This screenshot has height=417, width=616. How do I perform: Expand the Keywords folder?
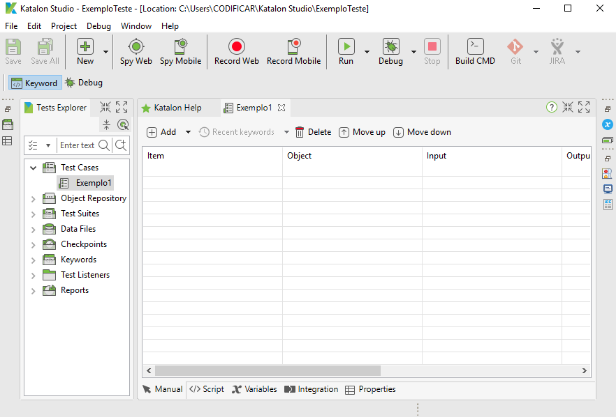33,260
